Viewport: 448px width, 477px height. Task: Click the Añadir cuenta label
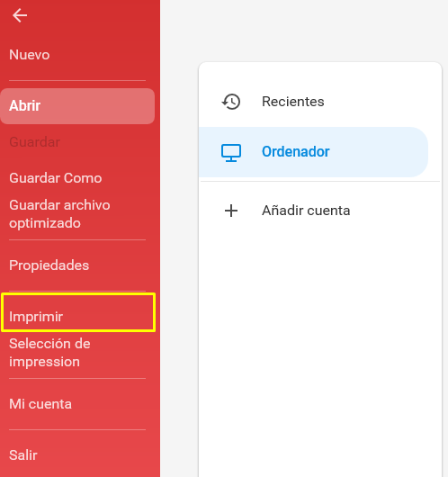(306, 211)
